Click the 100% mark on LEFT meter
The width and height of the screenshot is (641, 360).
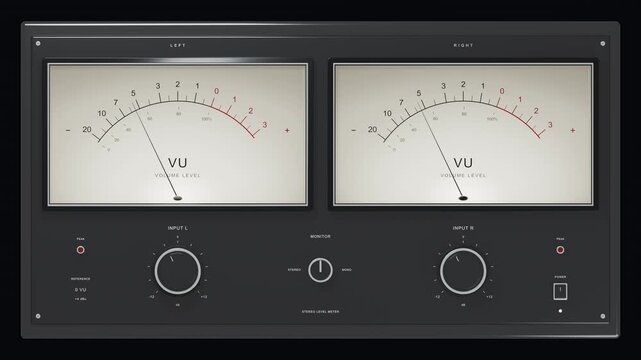pos(206,119)
